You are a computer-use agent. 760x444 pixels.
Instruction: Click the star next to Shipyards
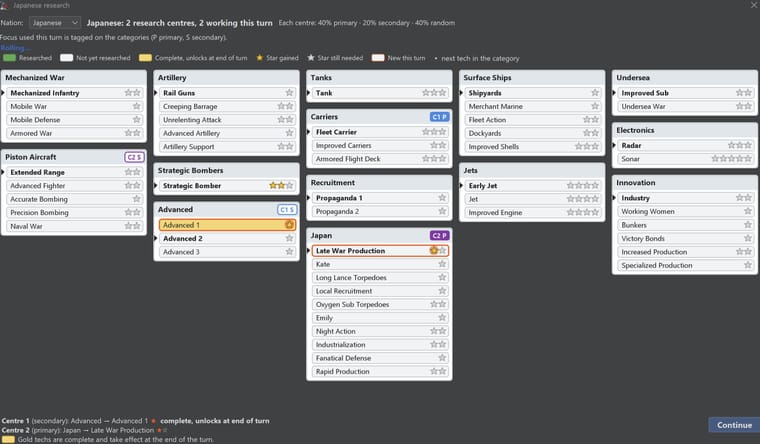pos(595,93)
